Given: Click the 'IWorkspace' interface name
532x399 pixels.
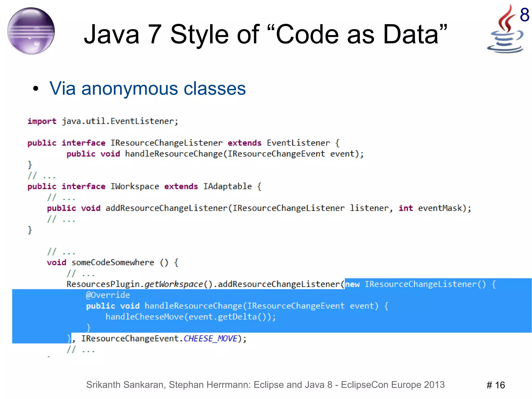Looking at the screenshot, I should (135, 186).
